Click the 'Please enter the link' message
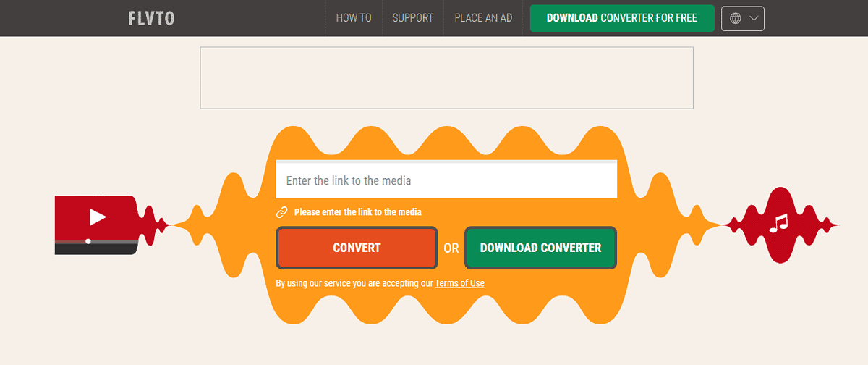Viewport: 868px width, 365px height. pos(357,212)
